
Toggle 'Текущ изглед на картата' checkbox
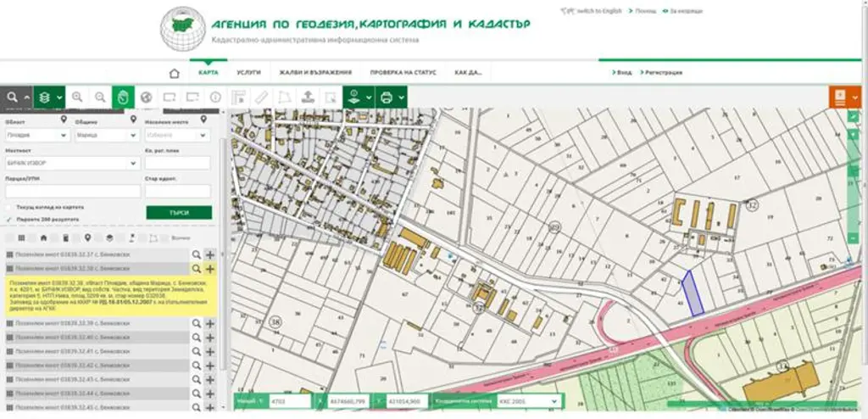(x=8, y=207)
